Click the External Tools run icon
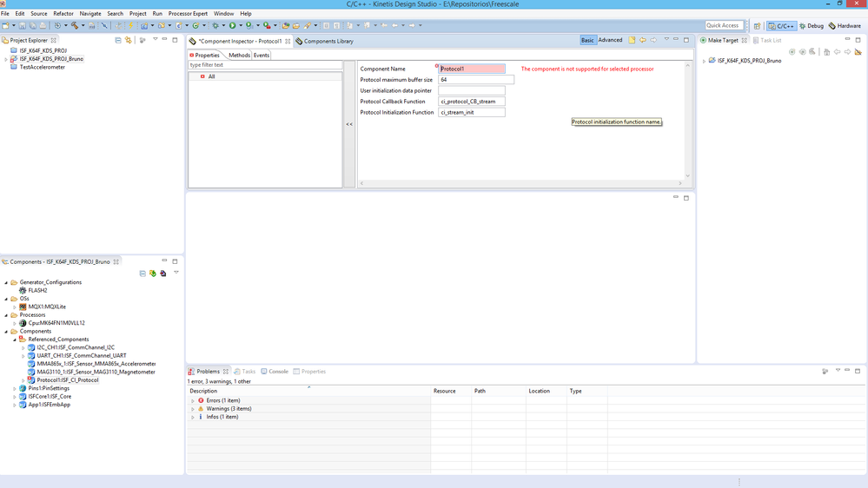Image resolution: width=868 pixels, height=488 pixels. tap(267, 25)
